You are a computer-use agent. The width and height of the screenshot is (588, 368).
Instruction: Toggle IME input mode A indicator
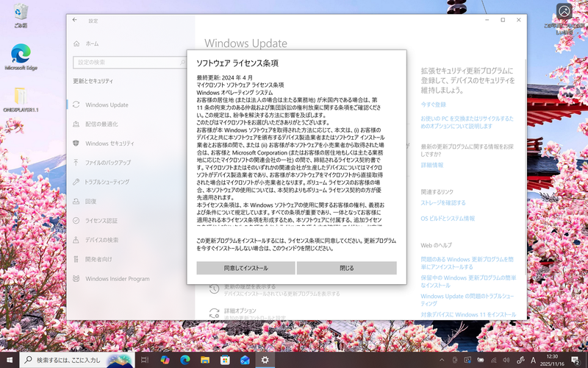(x=534, y=360)
